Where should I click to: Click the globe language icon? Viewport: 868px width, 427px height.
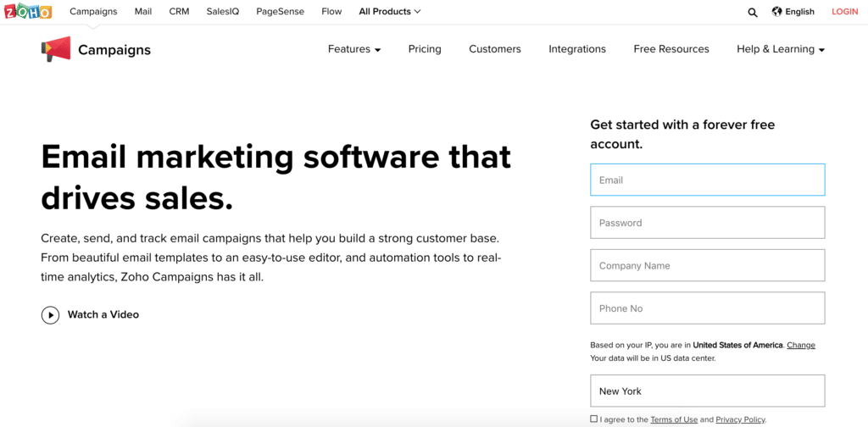click(x=777, y=11)
